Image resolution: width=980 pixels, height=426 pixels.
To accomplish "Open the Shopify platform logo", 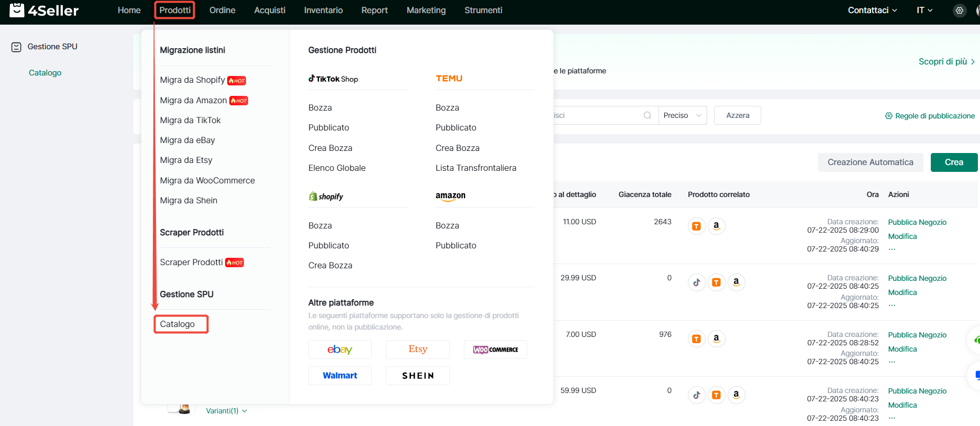I will [x=326, y=196].
